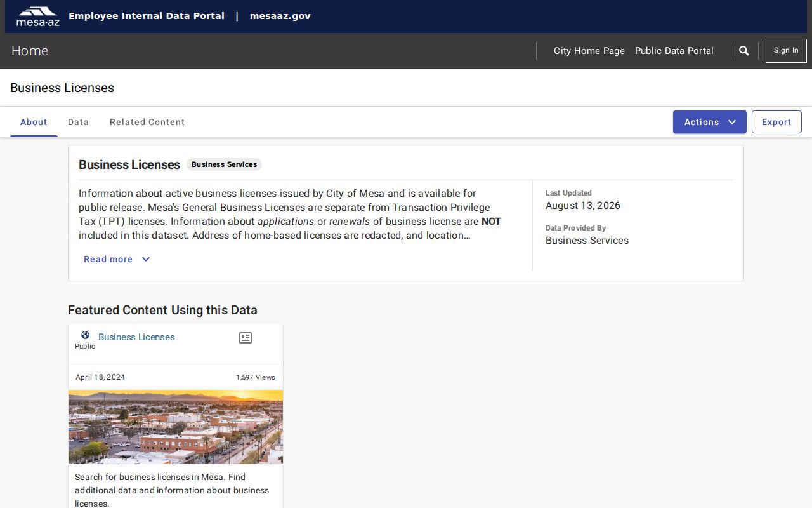Image resolution: width=812 pixels, height=508 pixels.
Task: Click the Sign In button
Action: [x=786, y=51]
